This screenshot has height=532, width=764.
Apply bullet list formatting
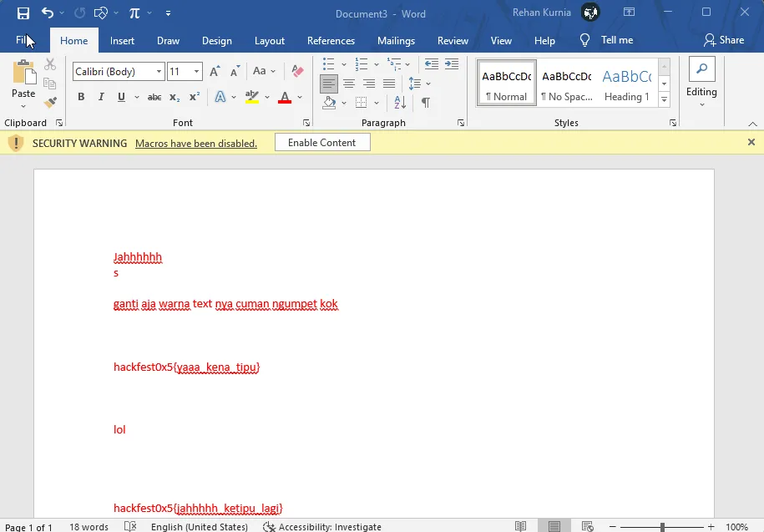(329, 64)
